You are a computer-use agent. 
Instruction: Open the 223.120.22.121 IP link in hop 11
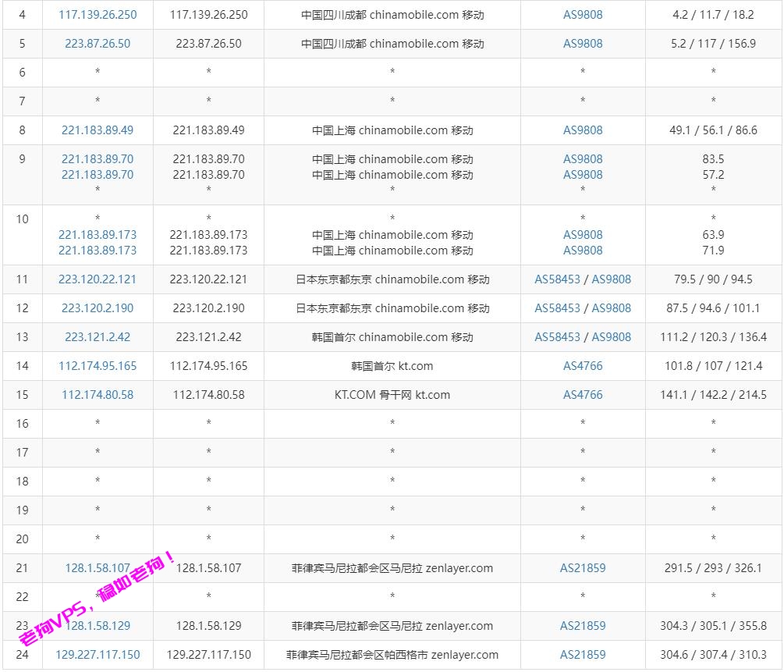(98, 279)
